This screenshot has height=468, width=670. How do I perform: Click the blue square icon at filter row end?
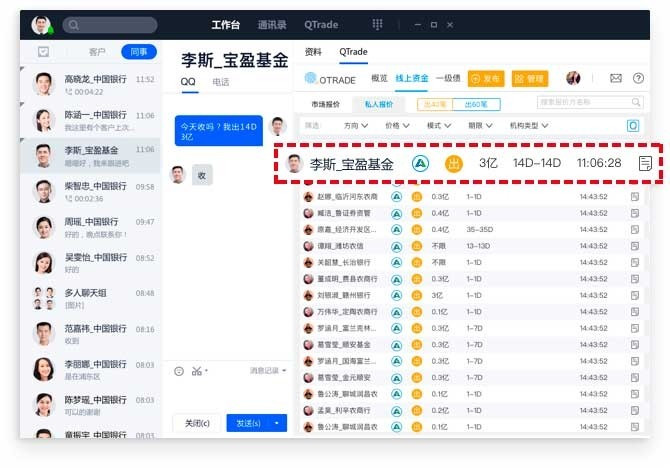(632, 126)
